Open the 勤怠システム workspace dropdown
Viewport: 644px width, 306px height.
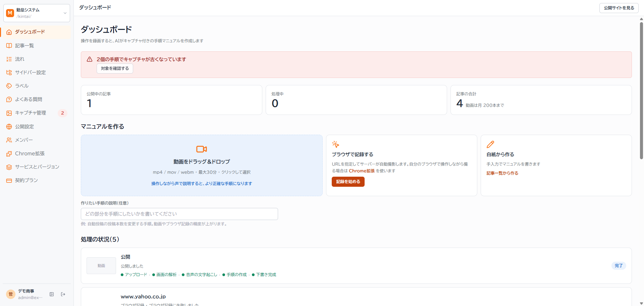point(37,13)
